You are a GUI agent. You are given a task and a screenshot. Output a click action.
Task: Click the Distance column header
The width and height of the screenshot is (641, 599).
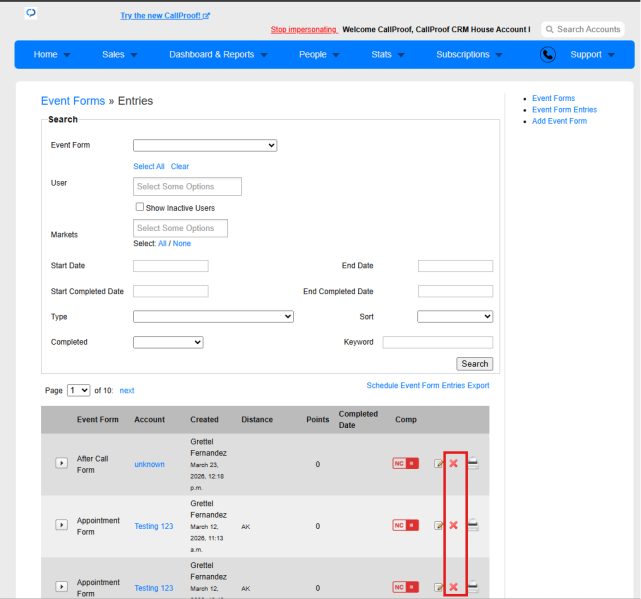tap(257, 420)
